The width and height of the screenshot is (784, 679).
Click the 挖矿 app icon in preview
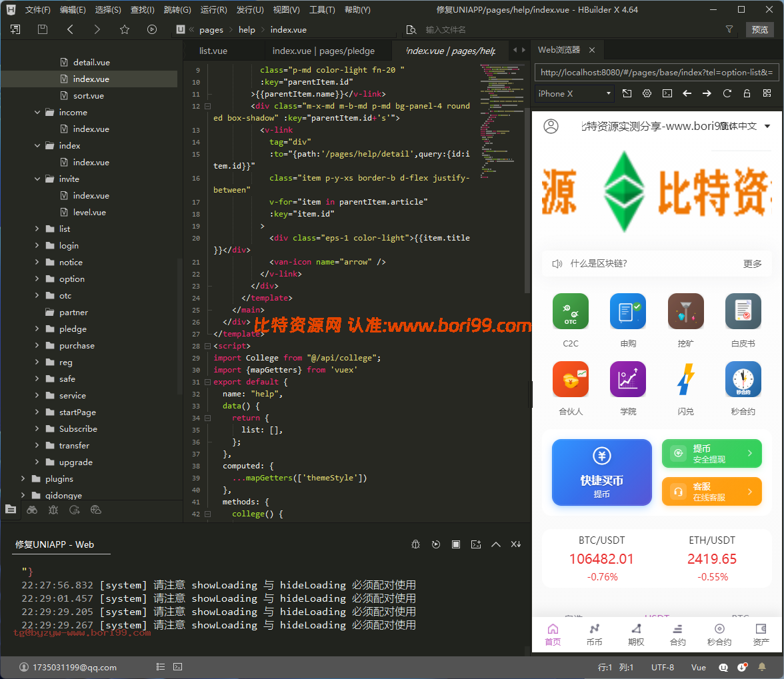pos(685,311)
